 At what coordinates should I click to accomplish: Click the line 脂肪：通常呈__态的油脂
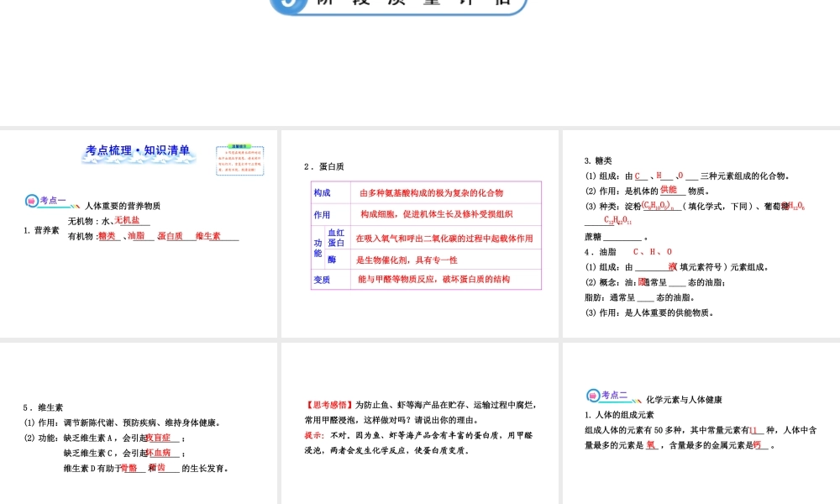(x=639, y=298)
